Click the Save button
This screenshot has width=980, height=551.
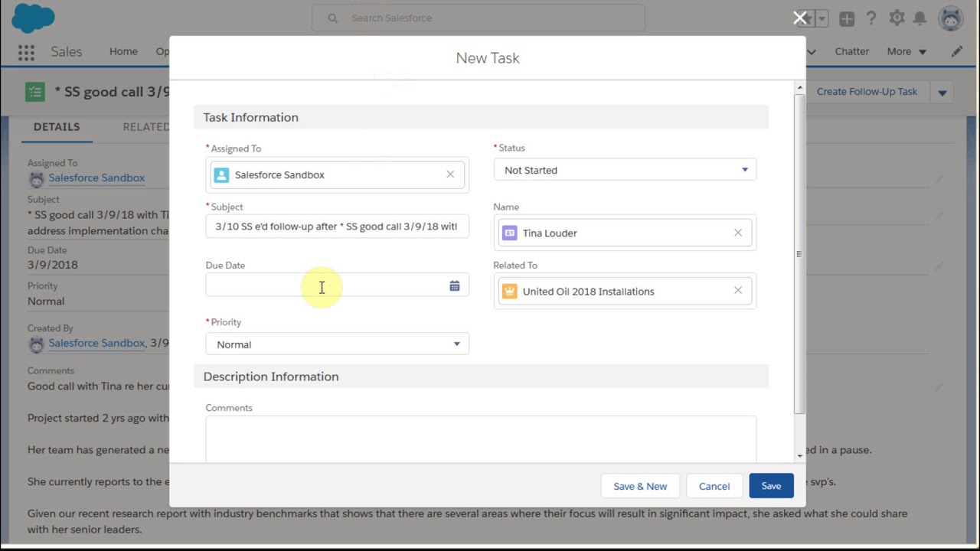point(771,486)
